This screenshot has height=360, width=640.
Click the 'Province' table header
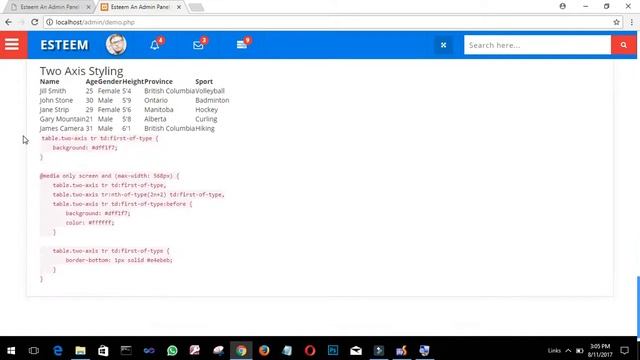158,82
